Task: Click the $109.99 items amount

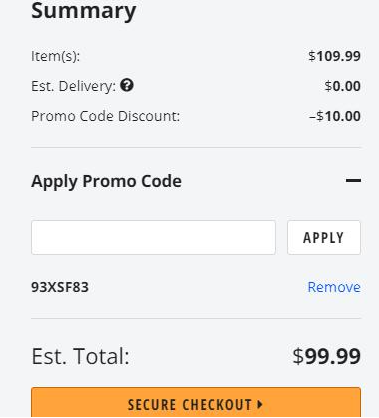Action: click(334, 56)
